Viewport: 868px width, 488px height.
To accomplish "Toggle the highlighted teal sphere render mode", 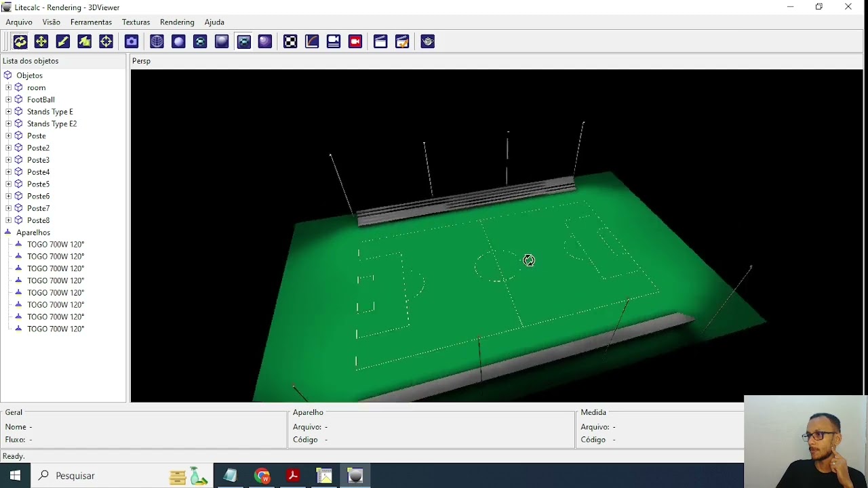I will click(243, 41).
